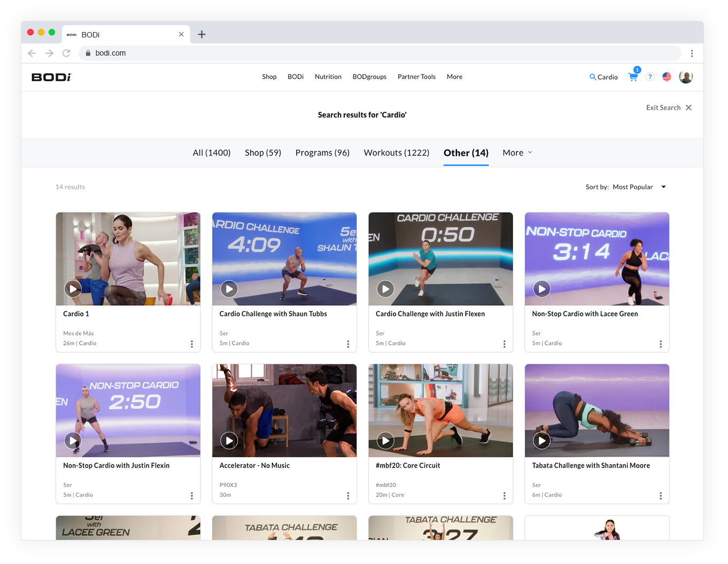Image resolution: width=728 pixels, height=564 pixels.
Task: Click the Non-Stop Cardio 2:50 thumbnail
Action: 128,411
